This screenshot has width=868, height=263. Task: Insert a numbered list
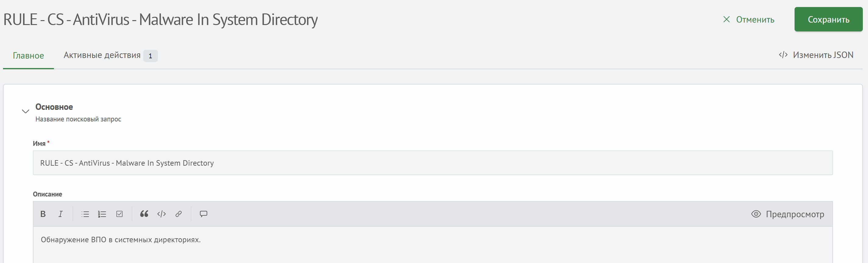tap(102, 214)
